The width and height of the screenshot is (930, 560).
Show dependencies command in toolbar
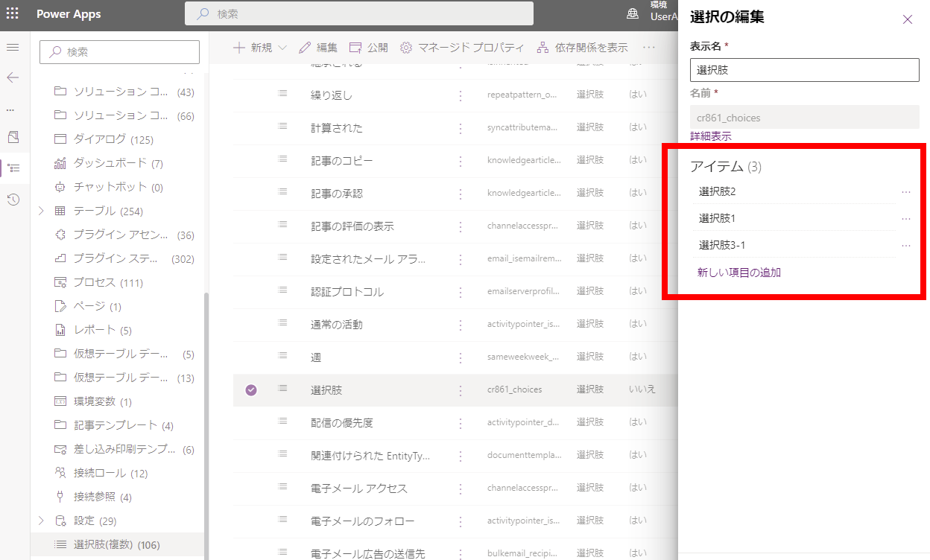pos(583,48)
